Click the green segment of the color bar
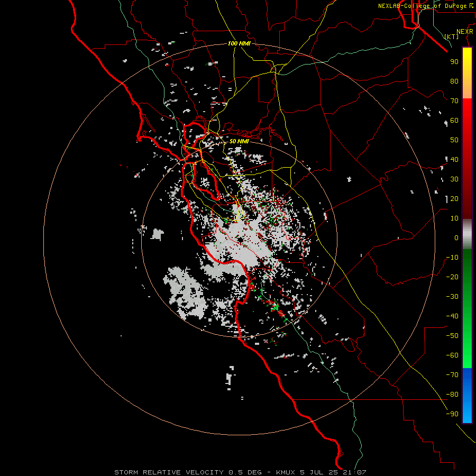The width and height of the screenshot is (476, 476). point(467,309)
